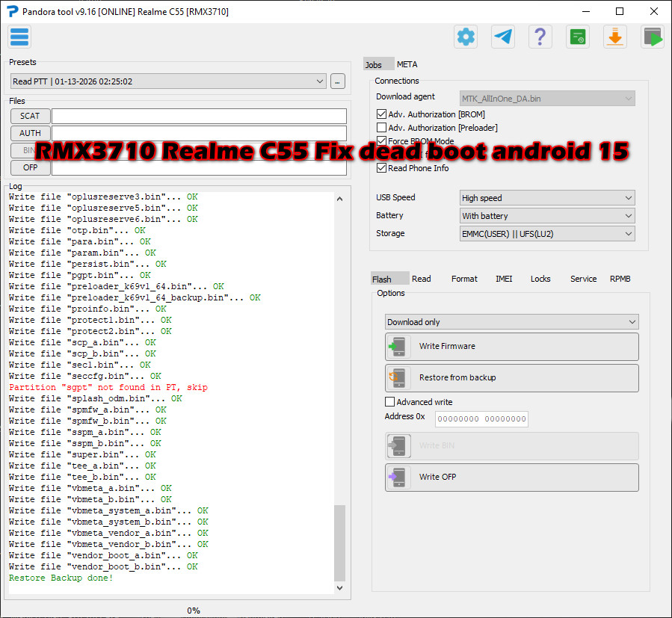Toggle Adv. Authorization [BROM] checkbox

[381, 114]
